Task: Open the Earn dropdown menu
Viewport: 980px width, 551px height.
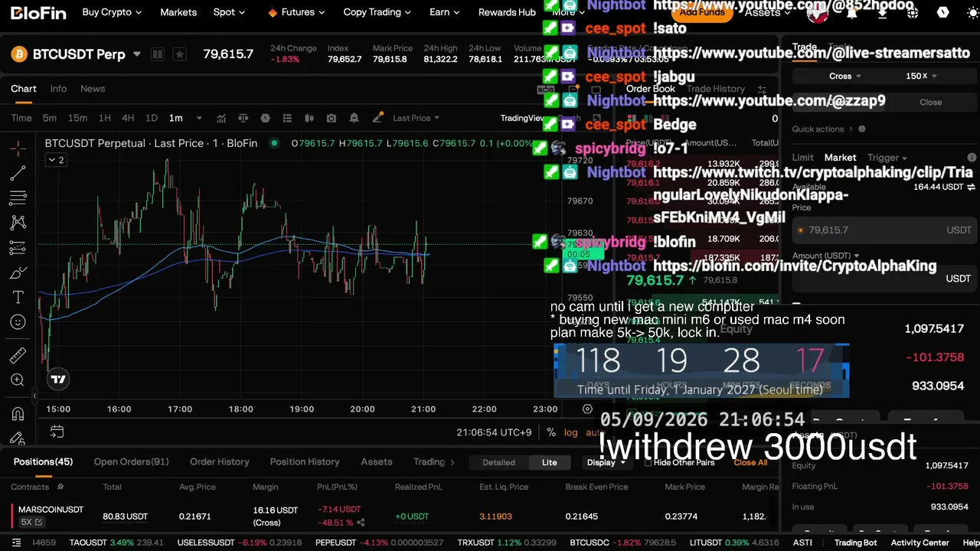Action: click(x=445, y=12)
